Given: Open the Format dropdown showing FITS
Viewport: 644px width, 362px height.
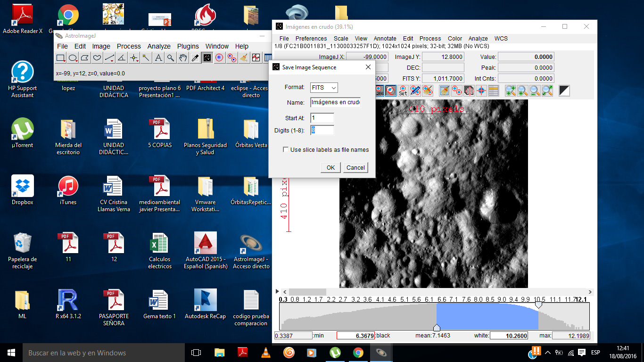Looking at the screenshot, I should tap(324, 88).
